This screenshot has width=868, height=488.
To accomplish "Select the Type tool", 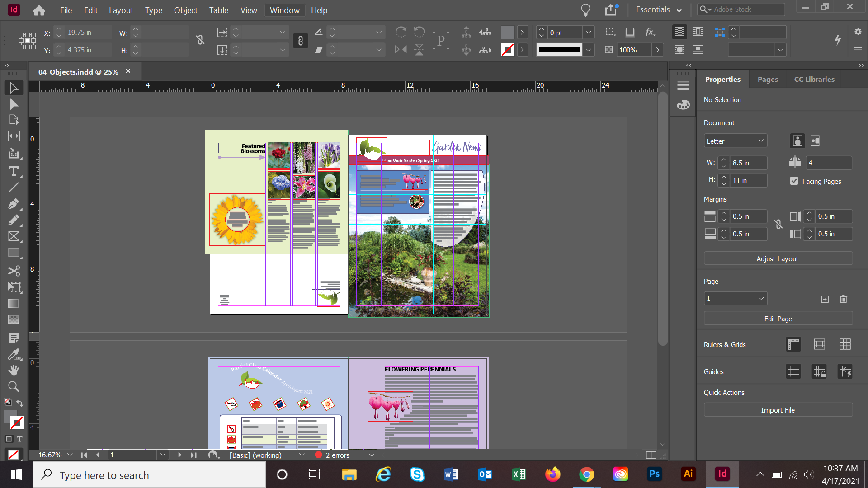I will click(x=14, y=171).
